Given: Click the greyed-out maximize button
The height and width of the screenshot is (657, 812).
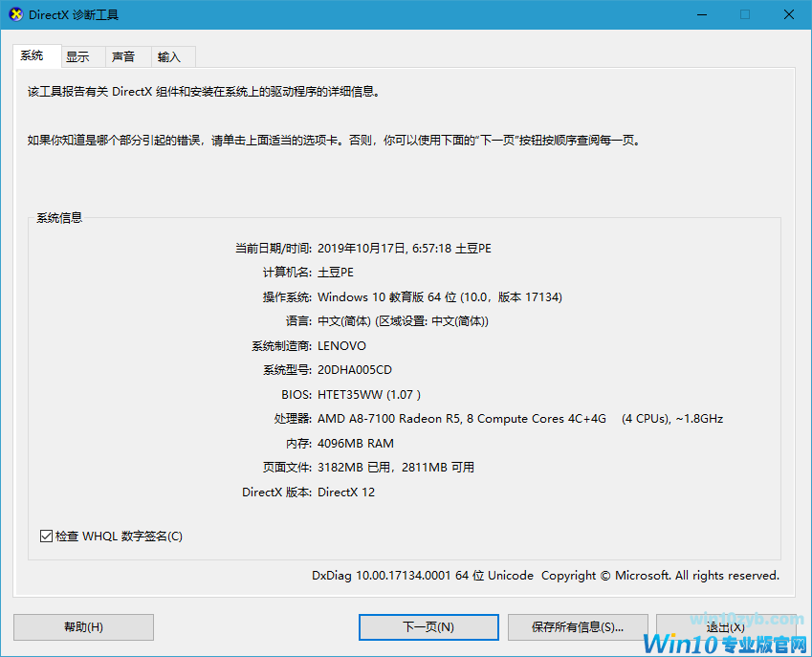Looking at the screenshot, I should pos(745,14).
